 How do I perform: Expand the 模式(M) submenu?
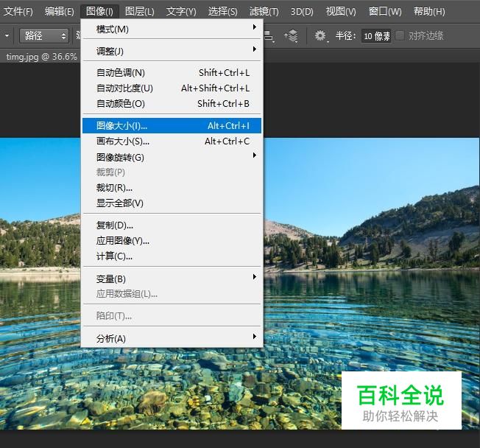coord(172,29)
